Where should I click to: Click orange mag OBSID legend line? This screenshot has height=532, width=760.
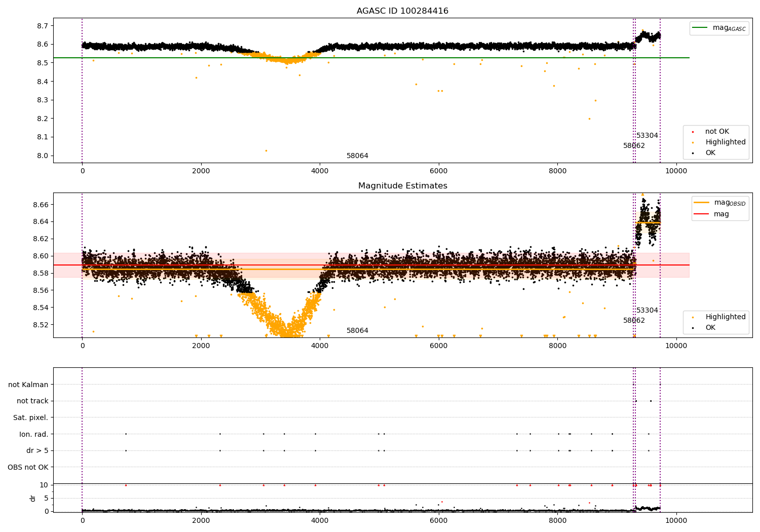pos(701,203)
